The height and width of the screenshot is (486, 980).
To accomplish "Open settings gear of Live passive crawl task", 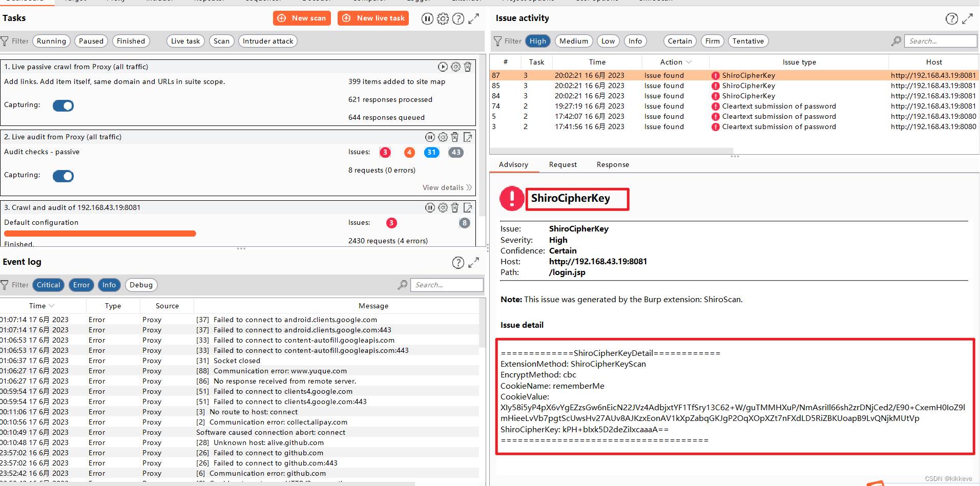I will (x=455, y=67).
